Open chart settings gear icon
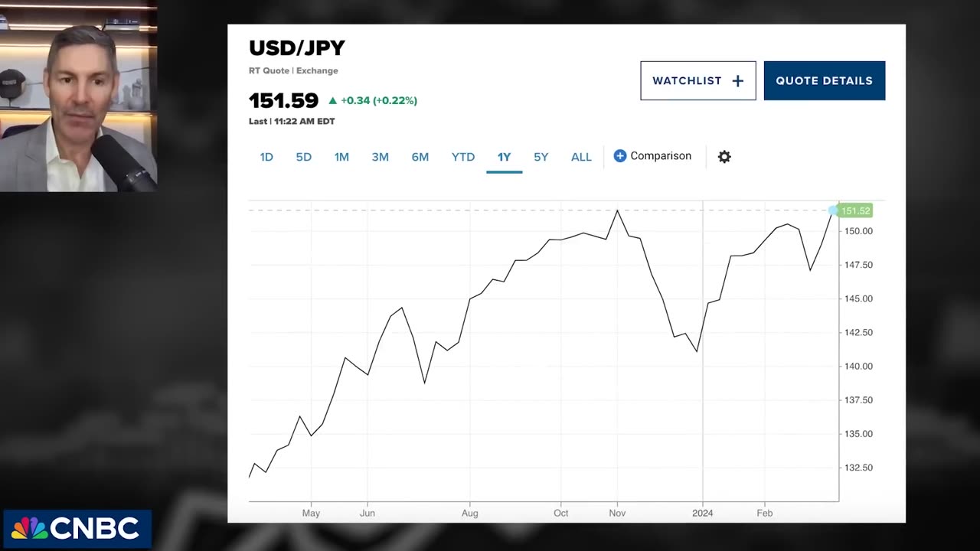The width and height of the screenshot is (980, 551). click(724, 157)
